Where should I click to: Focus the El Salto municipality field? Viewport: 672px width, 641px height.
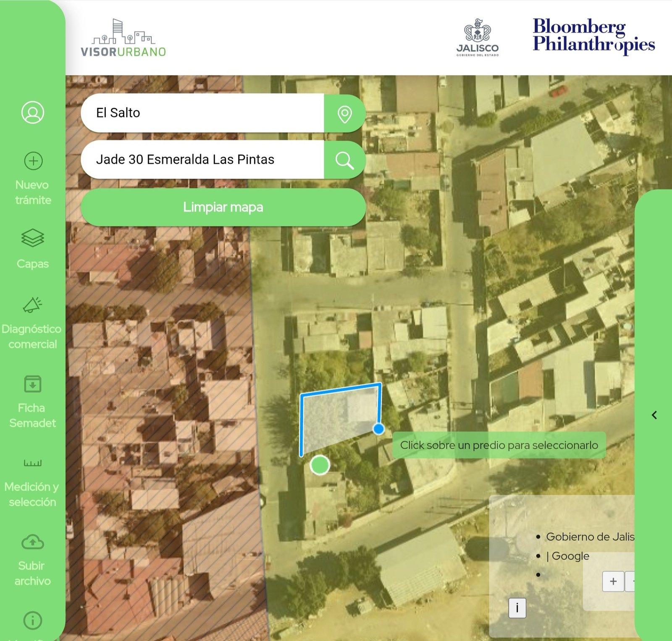point(202,113)
